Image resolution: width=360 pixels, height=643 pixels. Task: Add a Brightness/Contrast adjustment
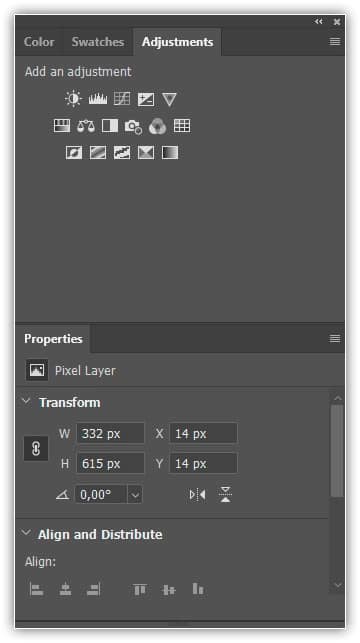pos(73,99)
